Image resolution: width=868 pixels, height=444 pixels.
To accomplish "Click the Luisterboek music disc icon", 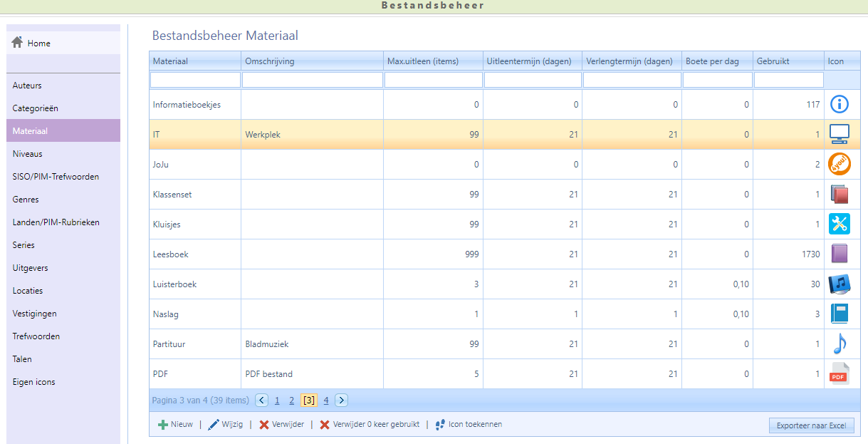I will point(840,284).
